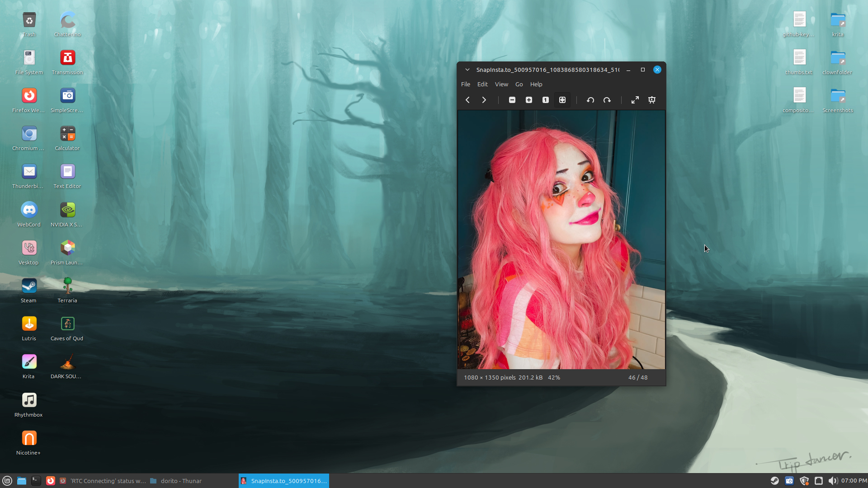Screen dimensions: 868x488
Task: Click the 07:00 PM clock
Action: [x=854, y=481]
